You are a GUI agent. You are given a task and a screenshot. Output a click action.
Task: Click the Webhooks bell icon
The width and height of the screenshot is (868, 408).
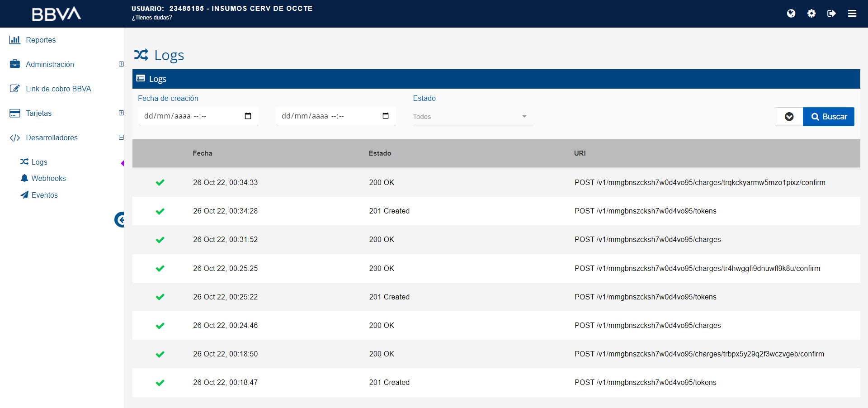pos(24,178)
